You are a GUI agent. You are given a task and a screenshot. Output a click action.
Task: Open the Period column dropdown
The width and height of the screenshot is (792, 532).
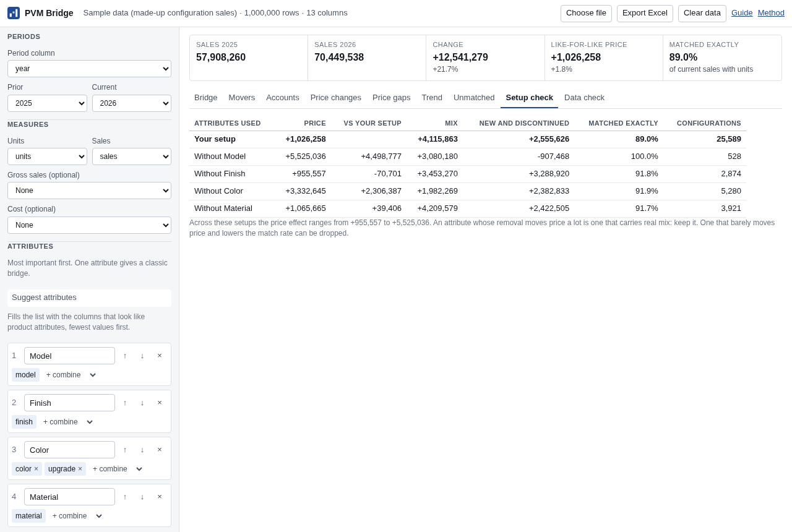click(x=89, y=69)
